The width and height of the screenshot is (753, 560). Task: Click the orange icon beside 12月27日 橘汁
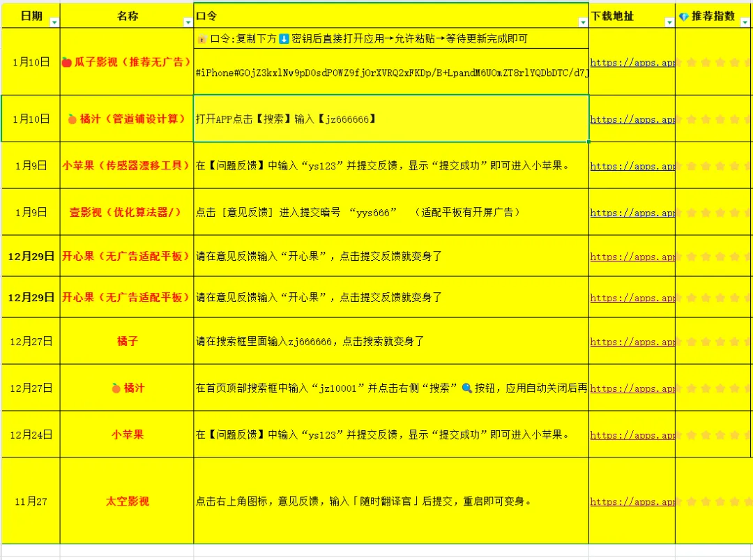(116, 388)
